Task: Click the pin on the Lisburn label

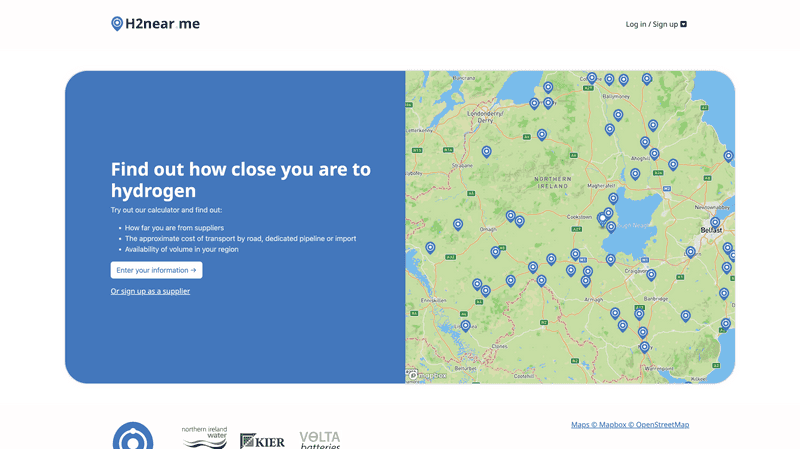Action: point(690,252)
